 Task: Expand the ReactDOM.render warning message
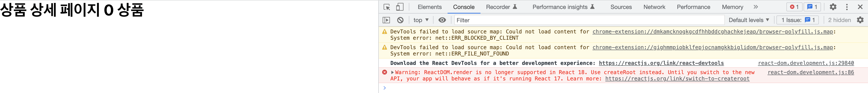[x=392, y=72]
